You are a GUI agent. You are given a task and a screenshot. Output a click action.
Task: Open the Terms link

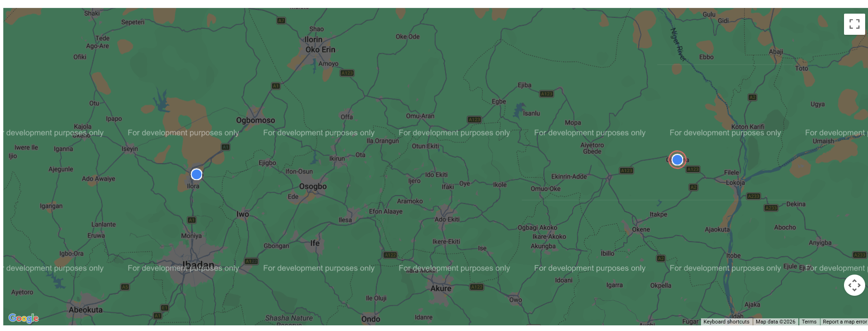(x=809, y=322)
